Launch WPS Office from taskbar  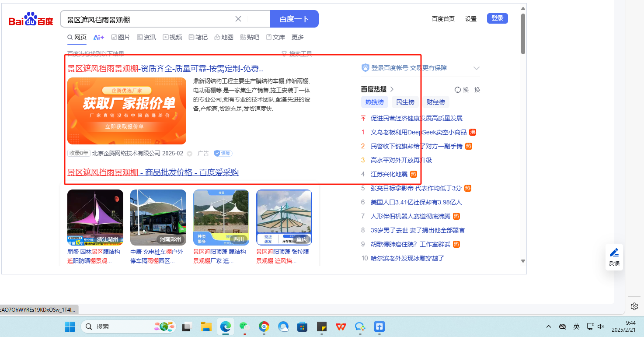[x=341, y=326]
